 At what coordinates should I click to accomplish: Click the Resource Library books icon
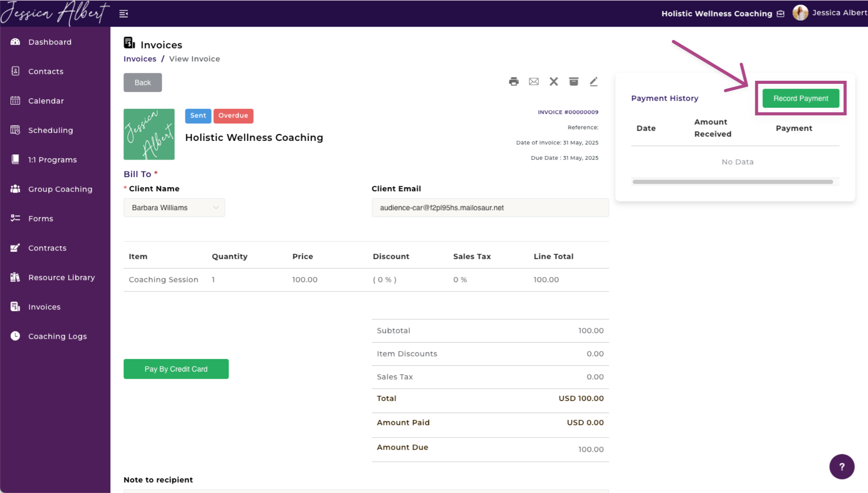coord(15,277)
